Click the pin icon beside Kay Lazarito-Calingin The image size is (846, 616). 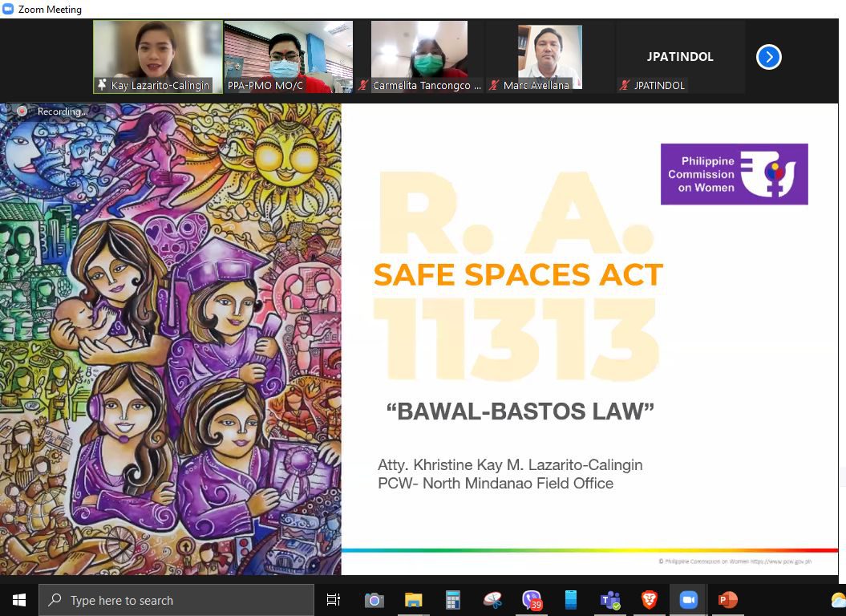[102, 85]
